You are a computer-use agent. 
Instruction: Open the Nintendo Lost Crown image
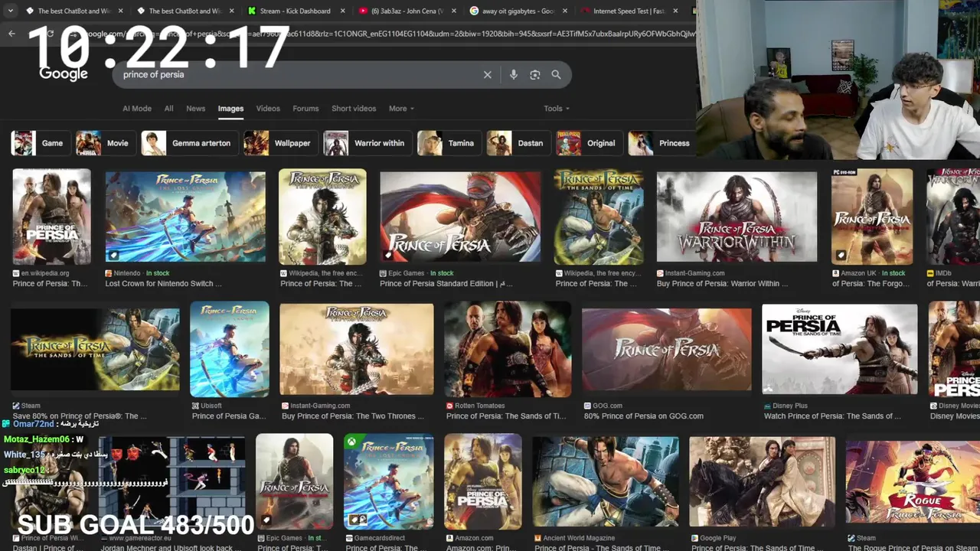point(185,217)
